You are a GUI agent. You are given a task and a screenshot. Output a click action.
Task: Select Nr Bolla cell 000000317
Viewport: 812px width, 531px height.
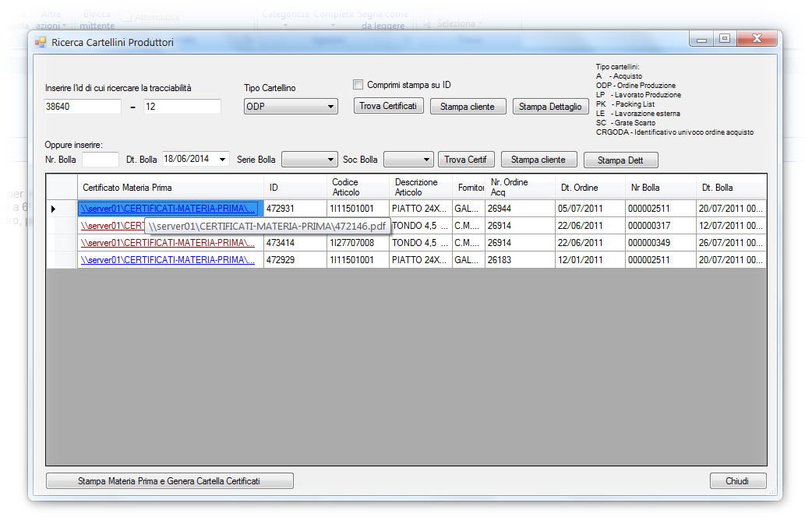(x=661, y=226)
